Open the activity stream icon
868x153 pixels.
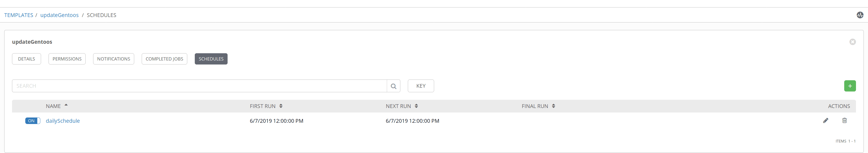pyautogui.click(x=860, y=15)
